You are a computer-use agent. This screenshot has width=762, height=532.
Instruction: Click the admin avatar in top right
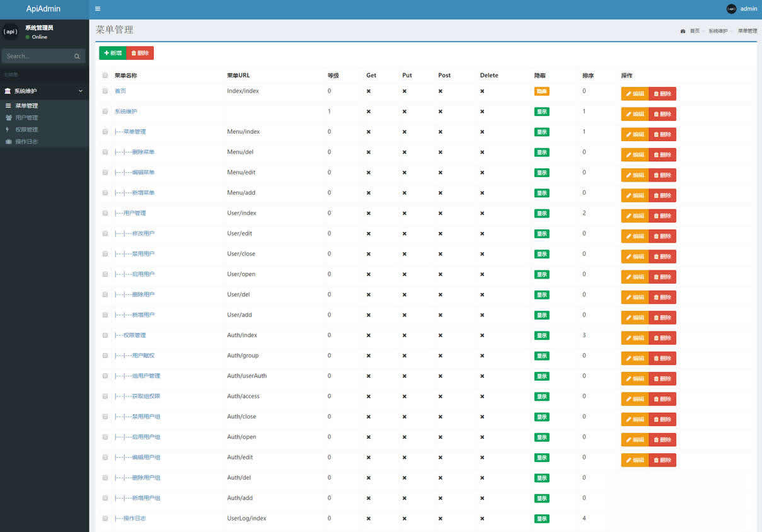point(731,9)
